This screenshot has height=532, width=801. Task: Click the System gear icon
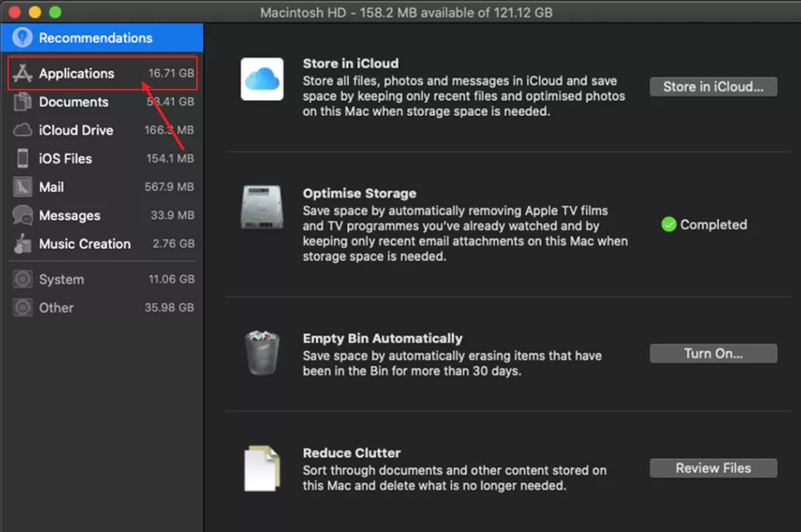(x=22, y=279)
